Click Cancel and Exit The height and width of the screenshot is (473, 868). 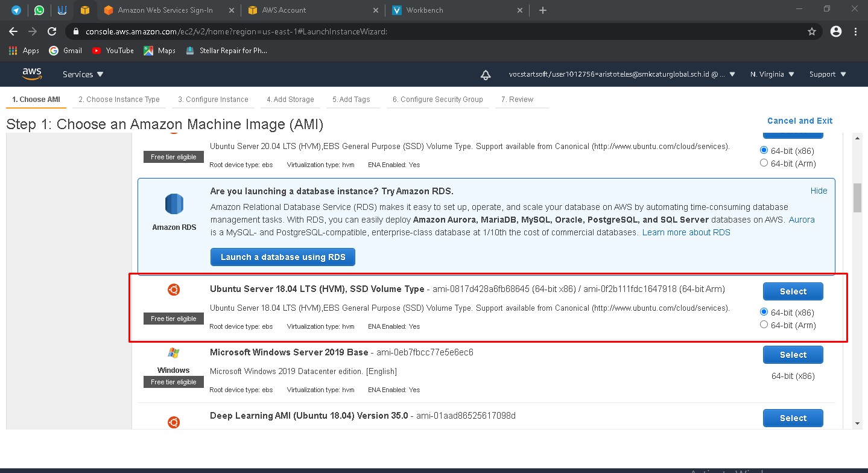(800, 121)
